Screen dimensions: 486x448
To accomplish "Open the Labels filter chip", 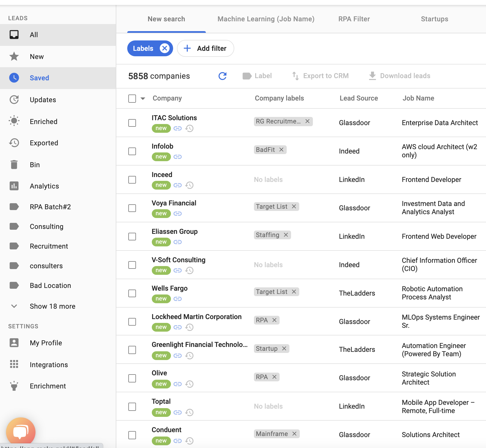I will 143,48.
